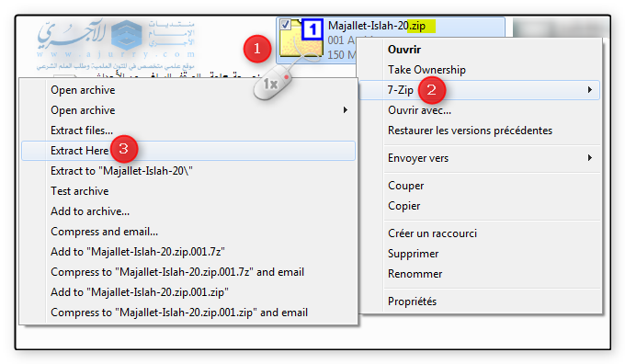Click the Majallet-Islah-20.zip file name
Image resolution: width=625 pixels, height=364 pixels.
click(x=377, y=26)
